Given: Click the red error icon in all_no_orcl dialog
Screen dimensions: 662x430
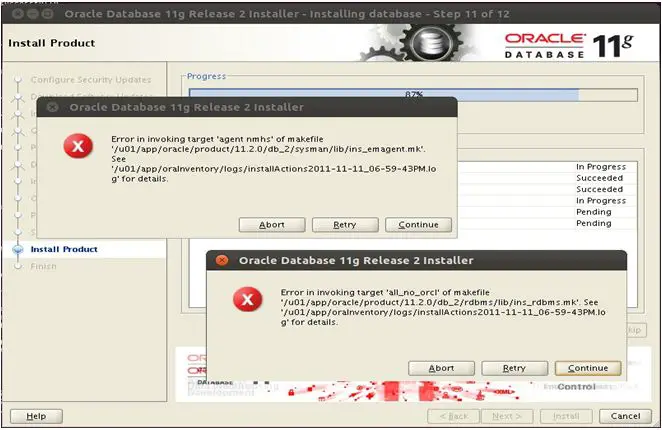Looking at the screenshot, I should click(247, 299).
